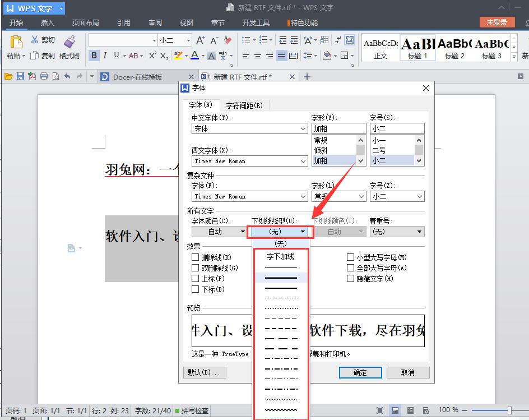Image resolution: width=529 pixels, height=420 pixels.
Task: Check the 删除线(K) strikethrough checkbox
Action: point(195,257)
